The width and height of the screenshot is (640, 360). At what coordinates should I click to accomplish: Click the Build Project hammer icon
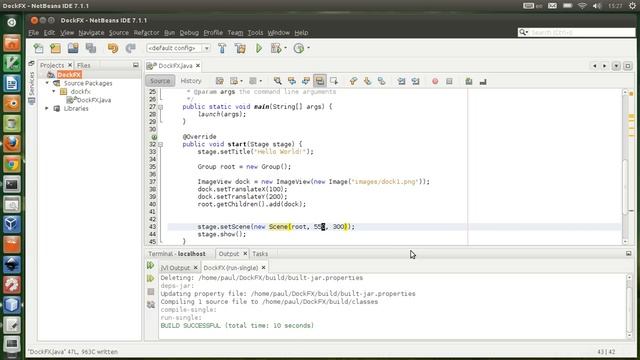point(222,48)
